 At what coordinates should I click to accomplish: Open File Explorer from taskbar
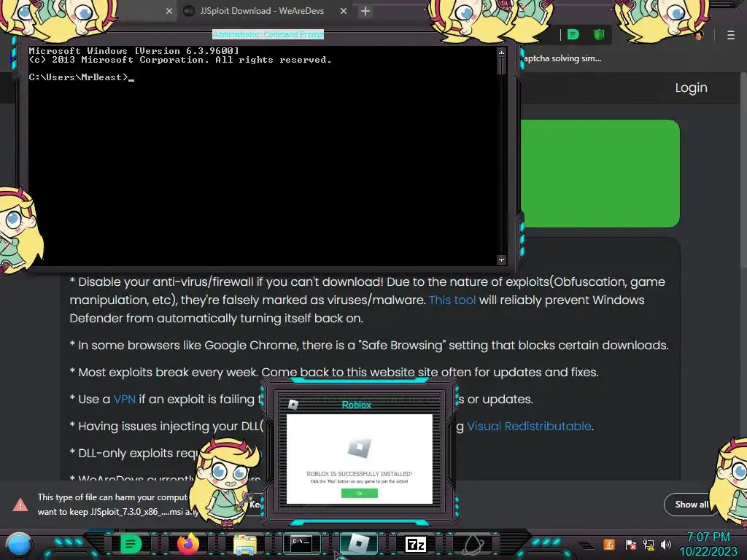(245, 544)
